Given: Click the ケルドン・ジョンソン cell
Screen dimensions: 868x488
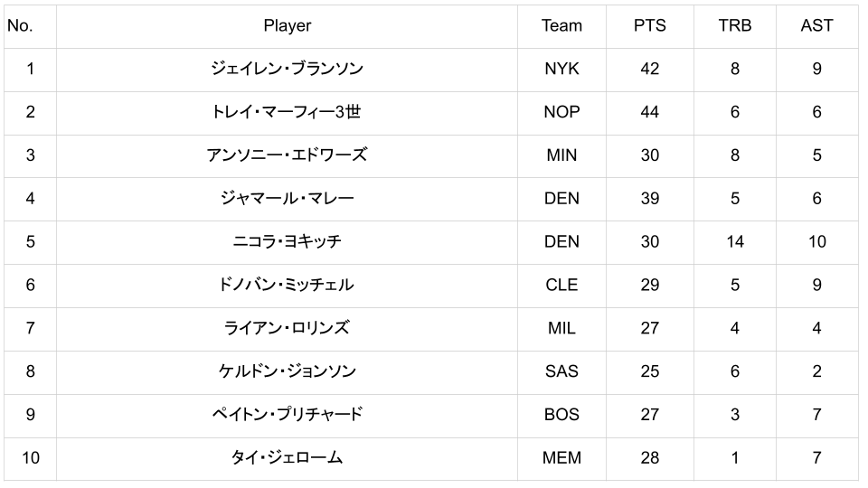Looking at the screenshot, I should 287,371.
